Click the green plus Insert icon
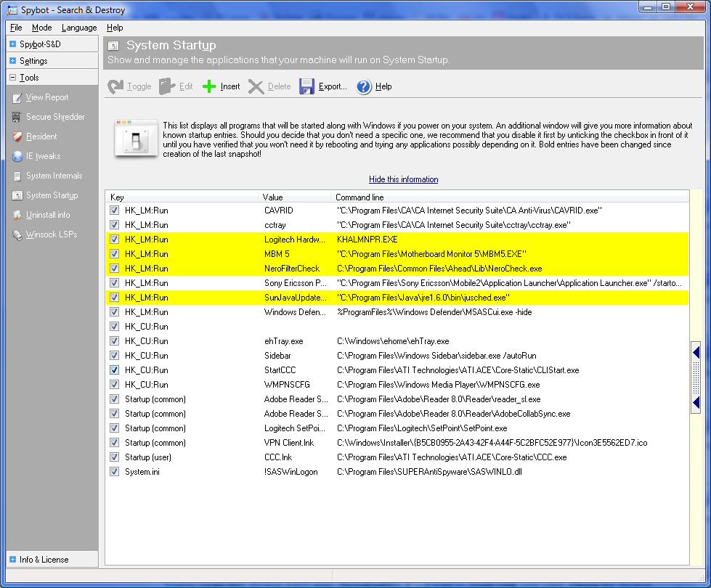 click(209, 86)
